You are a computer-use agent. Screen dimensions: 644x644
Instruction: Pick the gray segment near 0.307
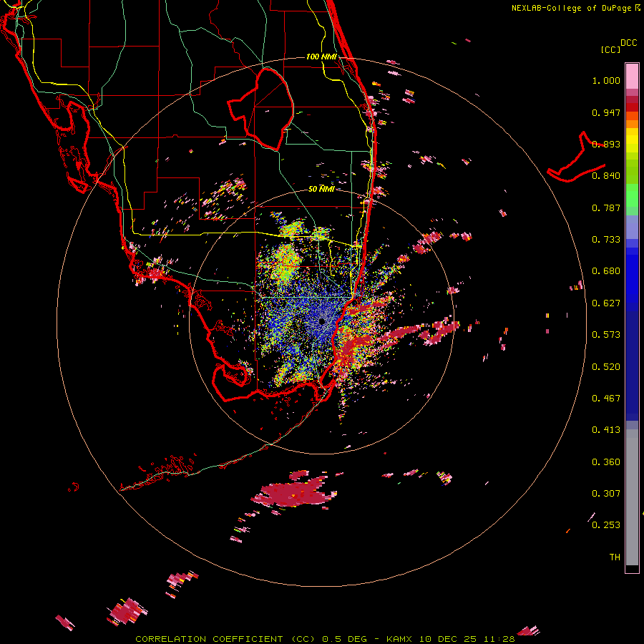(x=632, y=497)
